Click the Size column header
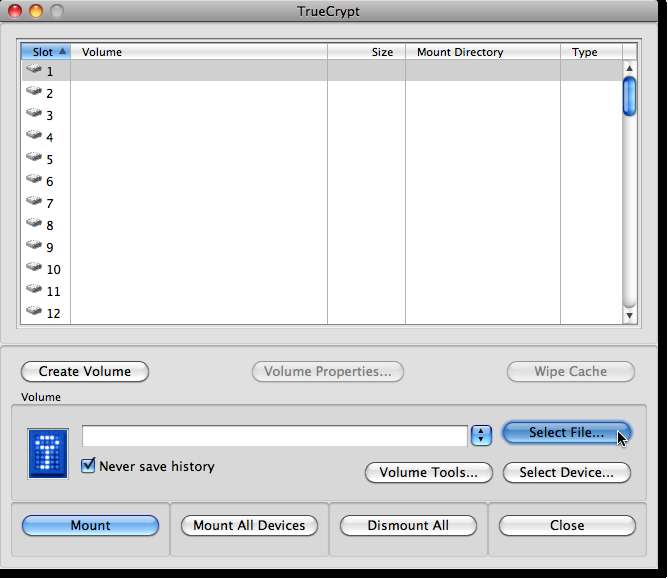The height and width of the screenshot is (579, 668). 366,52
